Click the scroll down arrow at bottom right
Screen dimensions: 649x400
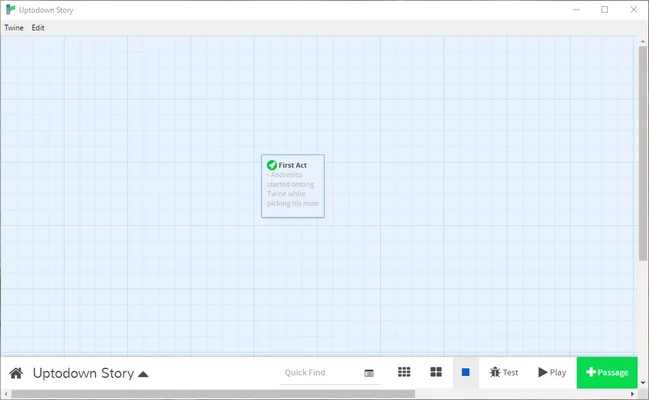pos(643,383)
